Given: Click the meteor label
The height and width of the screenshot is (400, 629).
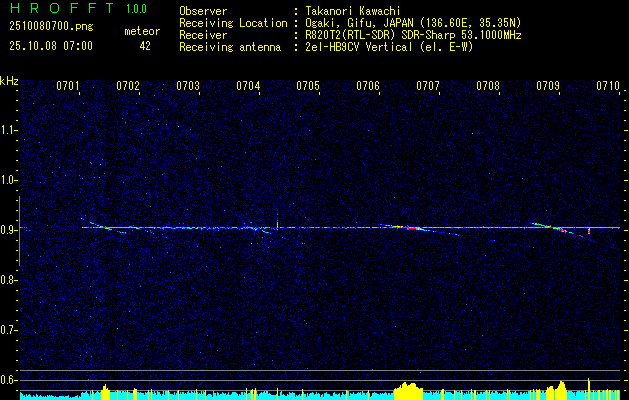Looking at the screenshot, I should [x=142, y=31].
